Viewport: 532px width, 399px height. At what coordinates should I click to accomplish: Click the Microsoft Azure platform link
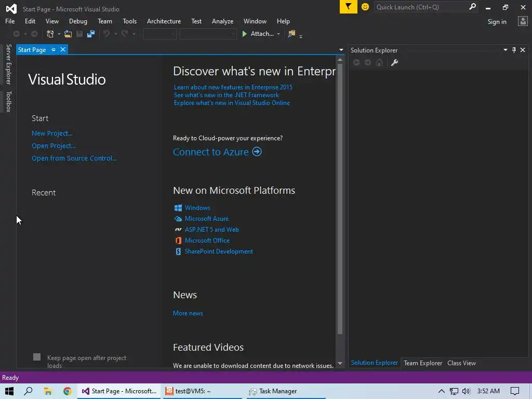pos(207,219)
